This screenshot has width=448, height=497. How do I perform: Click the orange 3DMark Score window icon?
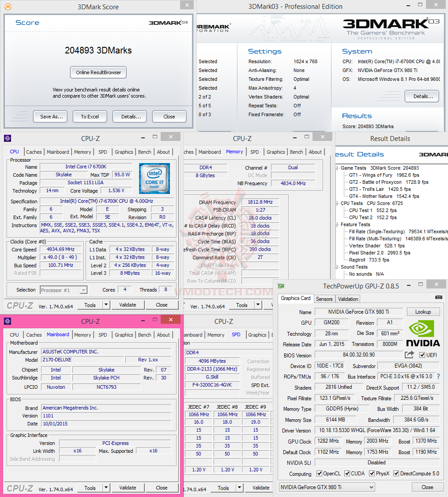pos(8,6)
